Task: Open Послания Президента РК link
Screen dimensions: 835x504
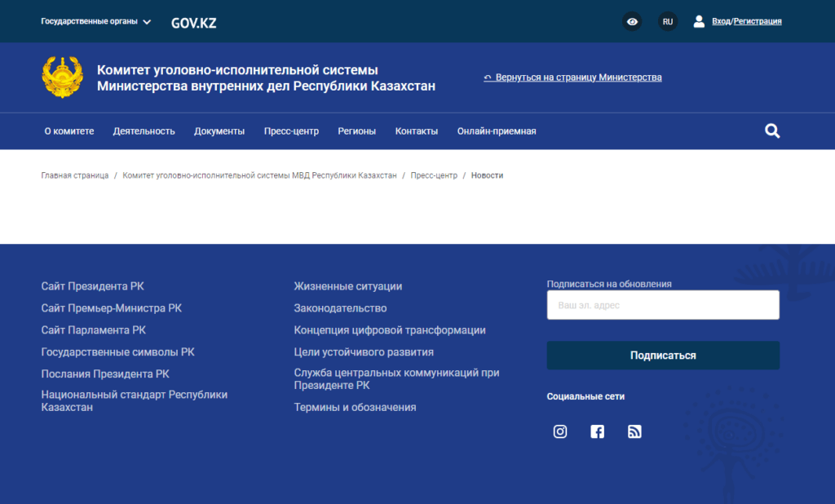Action: (105, 374)
